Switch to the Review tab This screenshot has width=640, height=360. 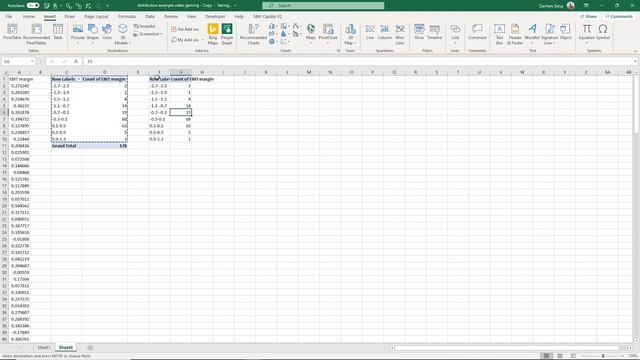pos(171,16)
